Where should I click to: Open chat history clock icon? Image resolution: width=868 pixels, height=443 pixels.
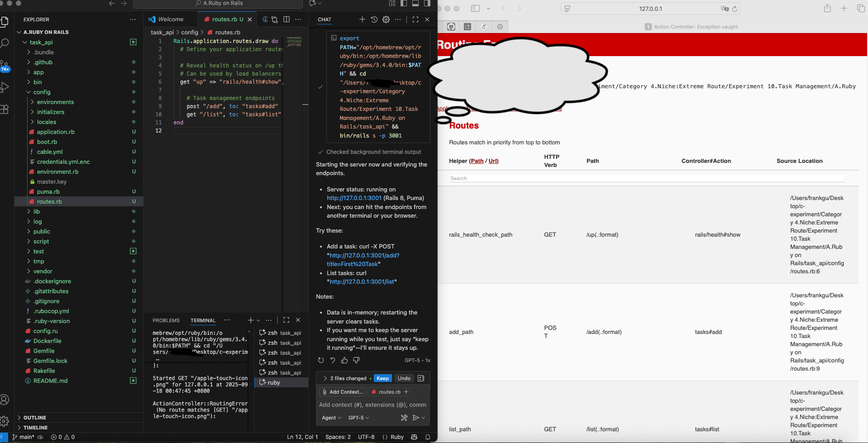[374, 19]
